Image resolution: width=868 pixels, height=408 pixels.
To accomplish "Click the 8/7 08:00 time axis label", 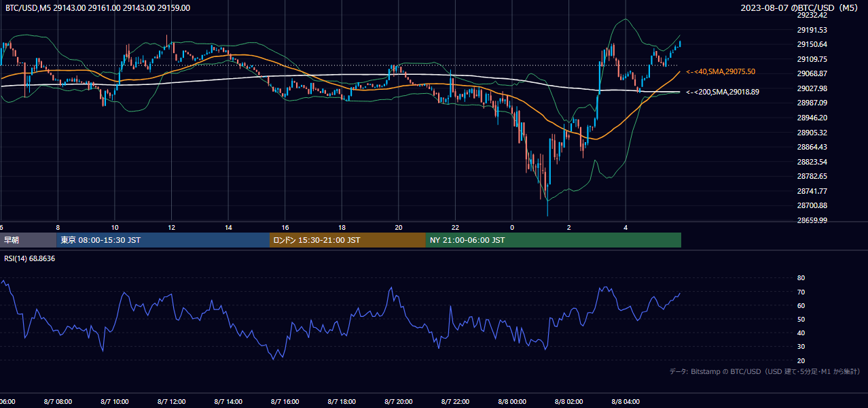I will pos(58,402).
